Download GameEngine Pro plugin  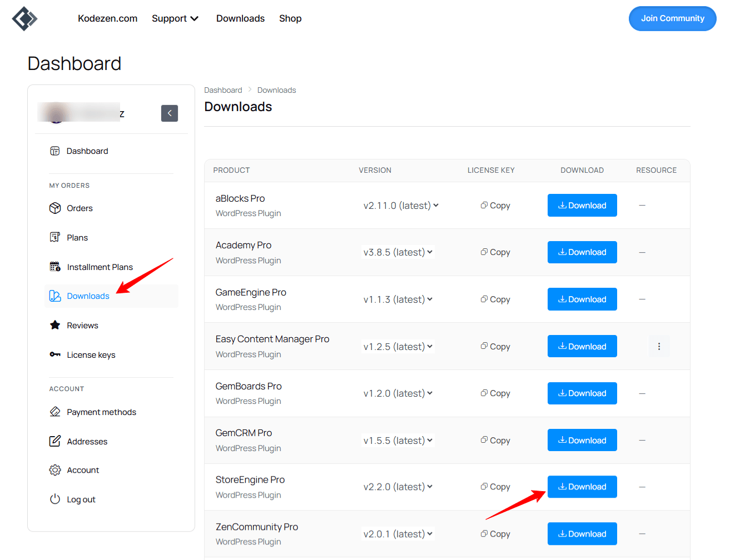[582, 299]
